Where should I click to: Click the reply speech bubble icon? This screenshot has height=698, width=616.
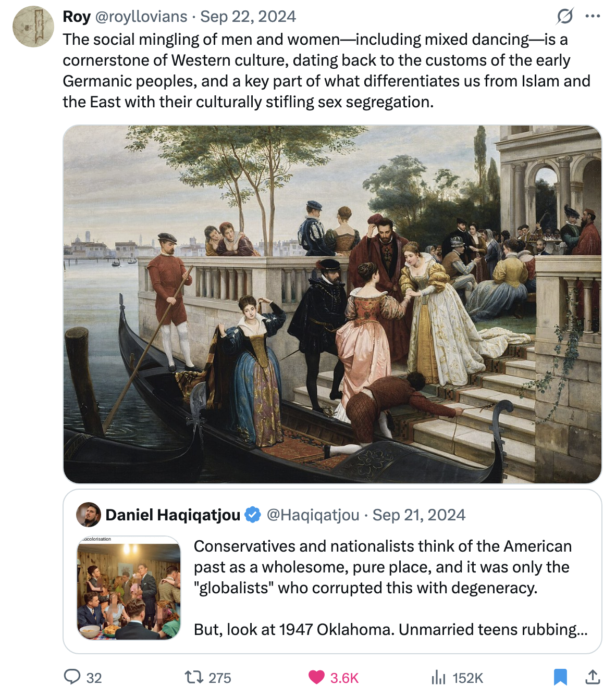tap(72, 677)
